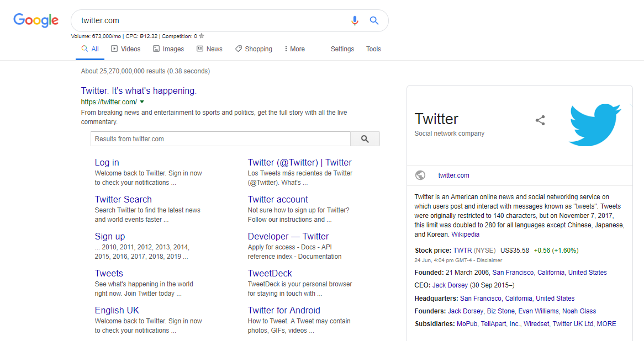Start voice search with the microphone icon

(355, 20)
